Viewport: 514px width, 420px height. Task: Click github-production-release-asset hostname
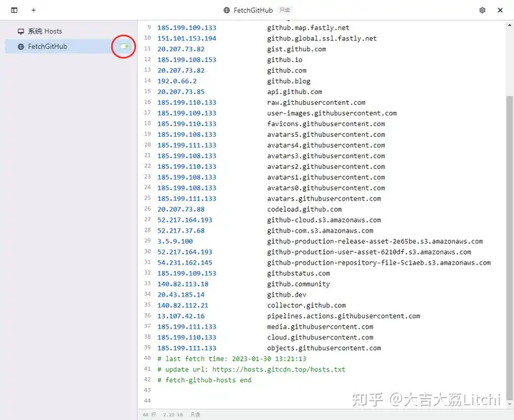click(375, 241)
